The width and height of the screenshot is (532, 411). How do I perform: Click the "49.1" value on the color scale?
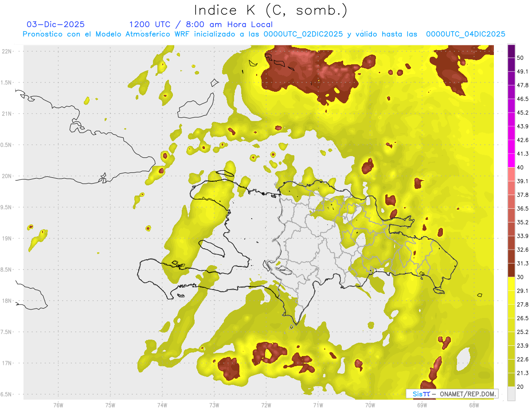(522, 71)
